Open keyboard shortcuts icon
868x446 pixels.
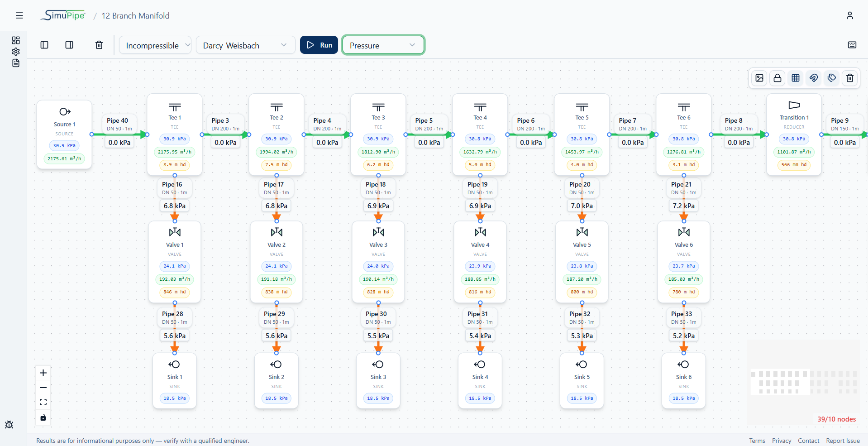pyautogui.click(x=852, y=45)
